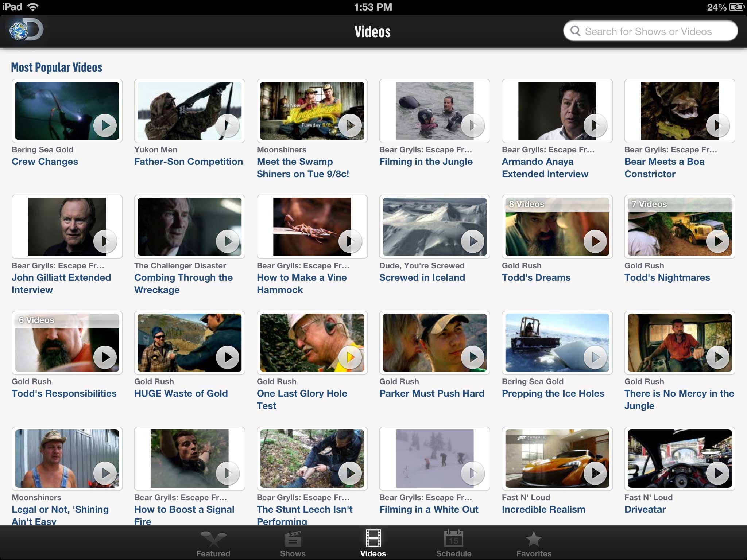The width and height of the screenshot is (747, 560).
Task: Open the HUGE Waste of Gold link
Action: pyautogui.click(x=181, y=393)
